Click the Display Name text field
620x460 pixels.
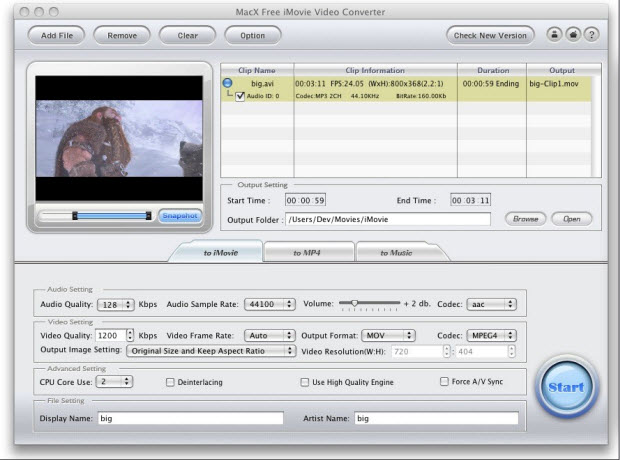tap(191, 418)
